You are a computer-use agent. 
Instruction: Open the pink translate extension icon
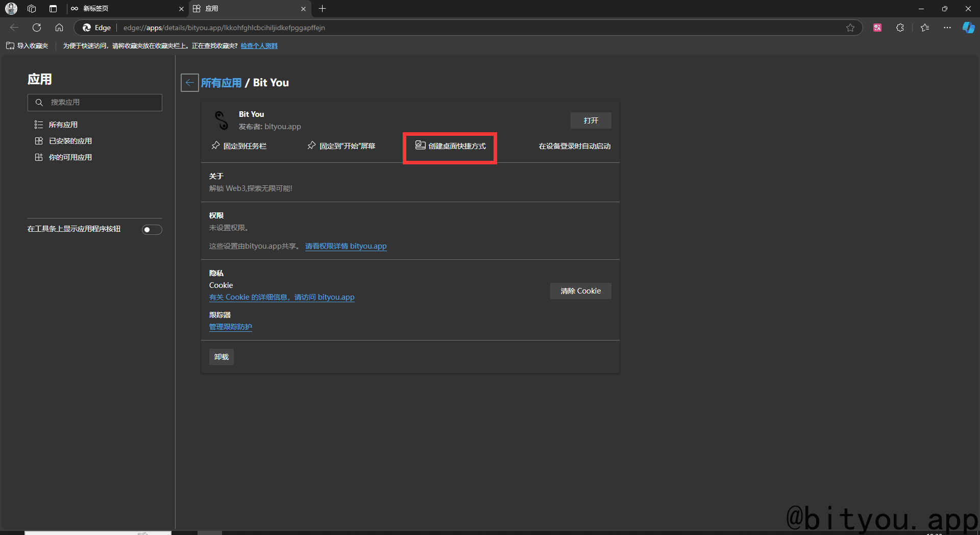877,28
